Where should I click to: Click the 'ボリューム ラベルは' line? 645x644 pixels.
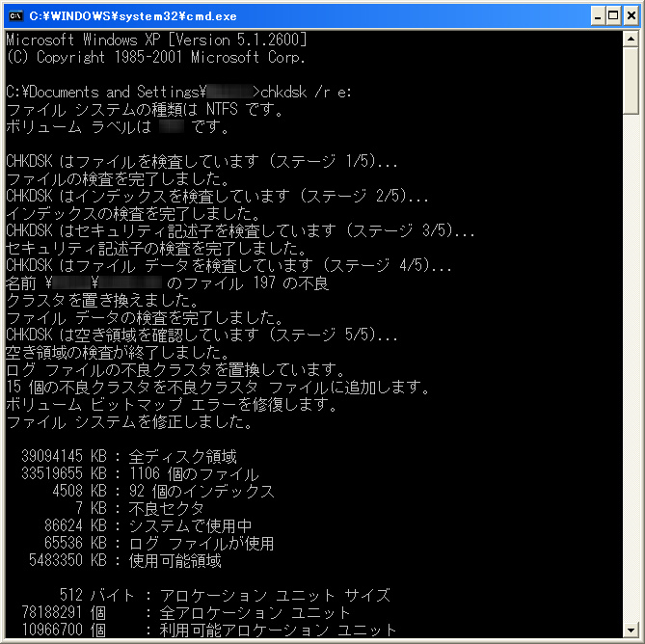click(118, 127)
